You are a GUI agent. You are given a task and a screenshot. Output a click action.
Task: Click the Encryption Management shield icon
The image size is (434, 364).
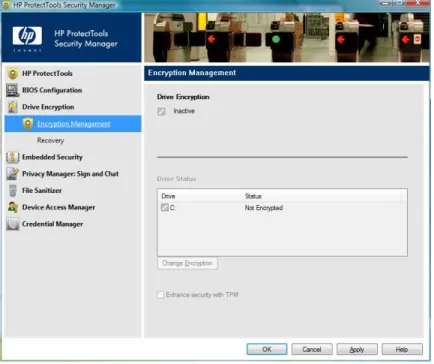(x=28, y=124)
